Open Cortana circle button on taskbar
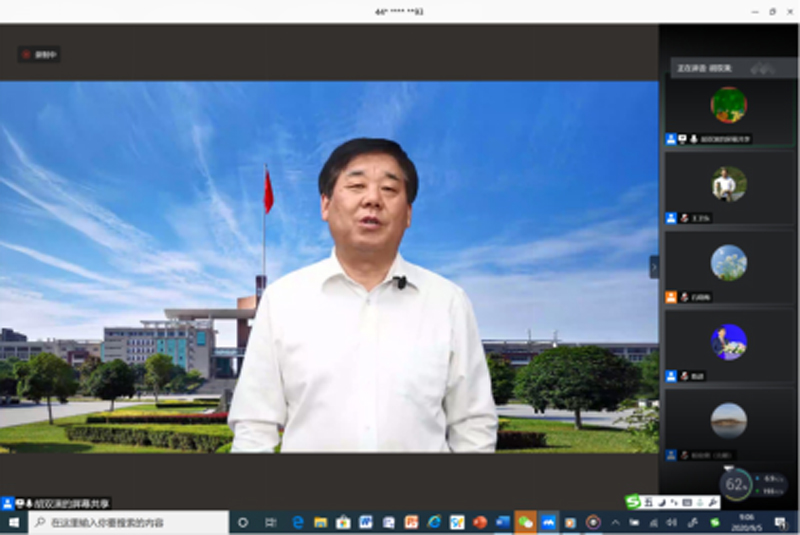 click(243, 523)
